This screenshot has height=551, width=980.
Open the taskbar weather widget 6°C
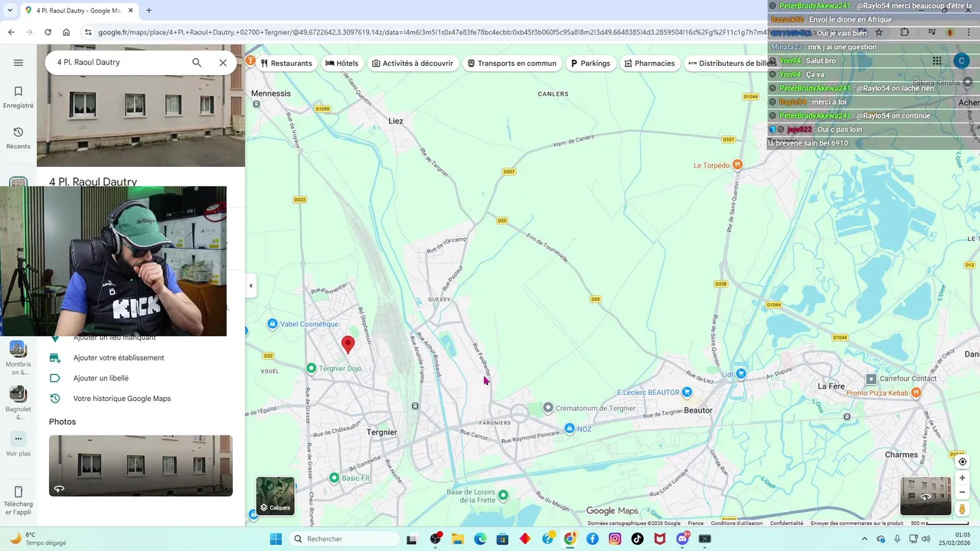[38, 539]
